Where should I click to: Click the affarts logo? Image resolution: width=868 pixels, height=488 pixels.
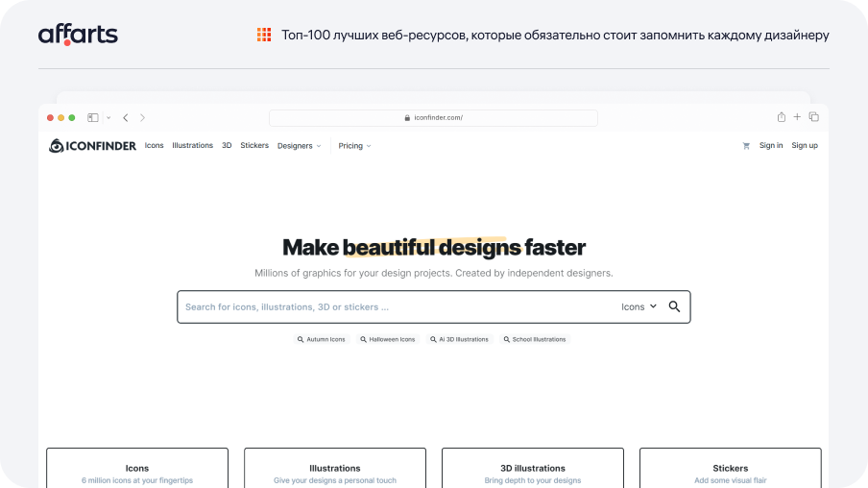coord(78,35)
